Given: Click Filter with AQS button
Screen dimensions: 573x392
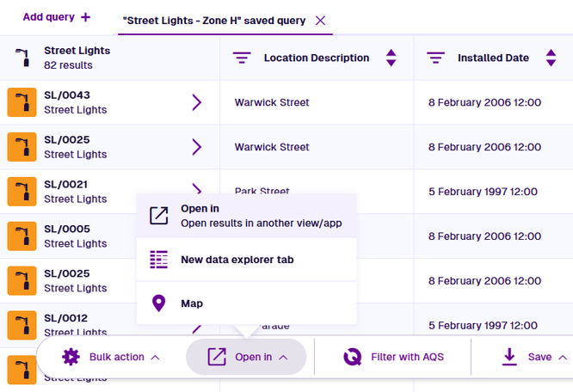Looking at the screenshot, I should pyautogui.click(x=393, y=357).
